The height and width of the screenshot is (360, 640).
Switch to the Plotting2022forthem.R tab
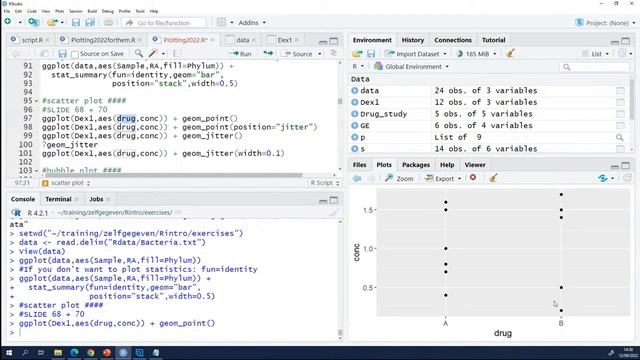(x=103, y=40)
